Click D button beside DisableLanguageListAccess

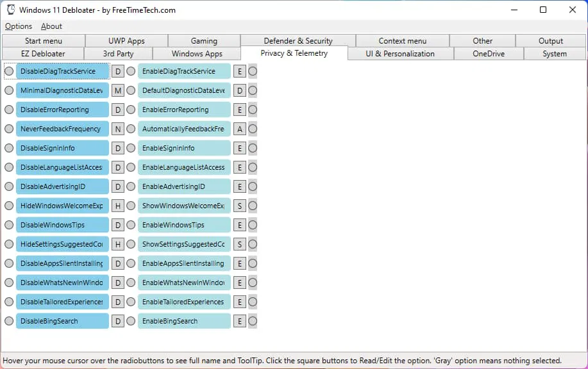(118, 167)
